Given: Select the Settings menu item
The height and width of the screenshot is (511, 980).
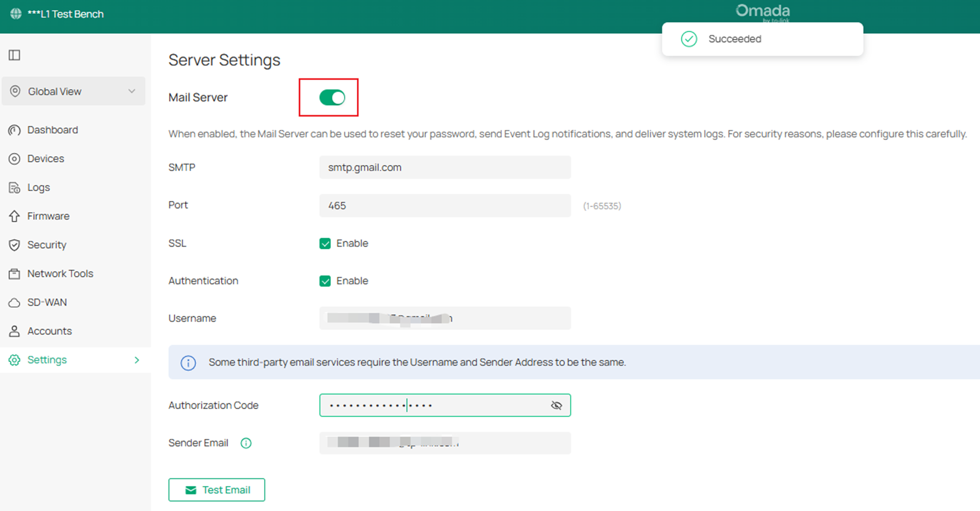Looking at the screenshot, I should coord(75,360).
